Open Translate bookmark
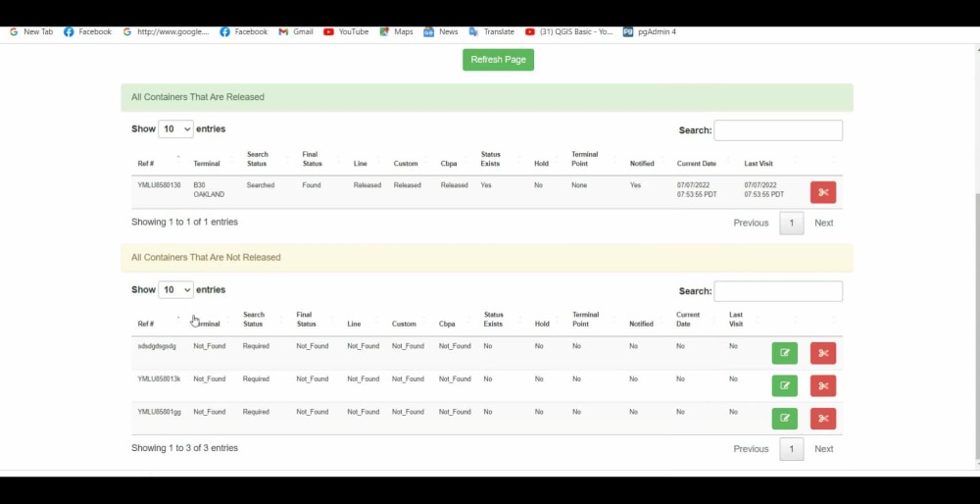The width and height of the screenshot is (980, 504). click(x=491, y=32)
